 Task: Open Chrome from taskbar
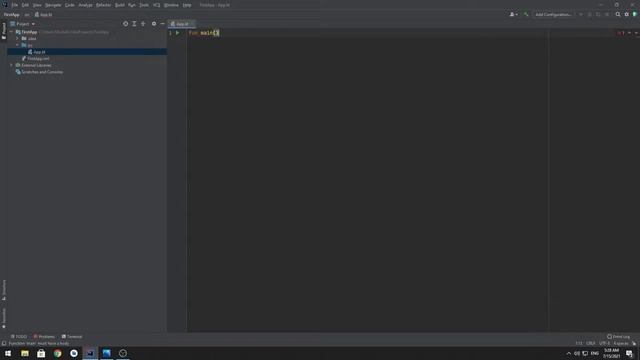[x=58, y=353]
